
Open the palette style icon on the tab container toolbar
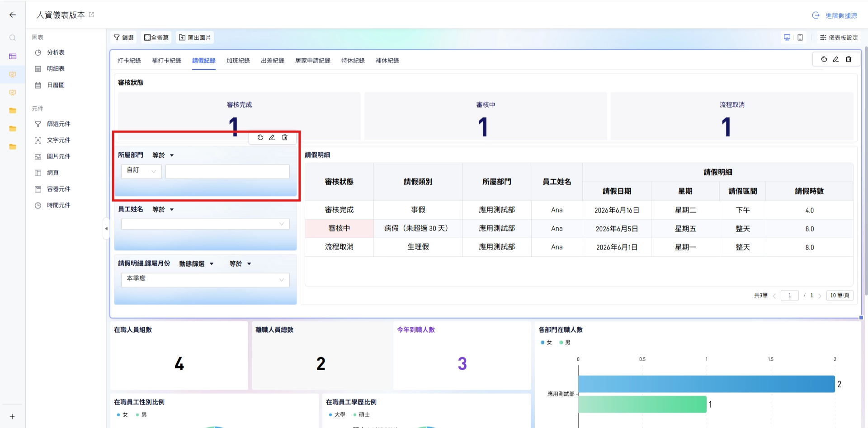pos(824,59)
